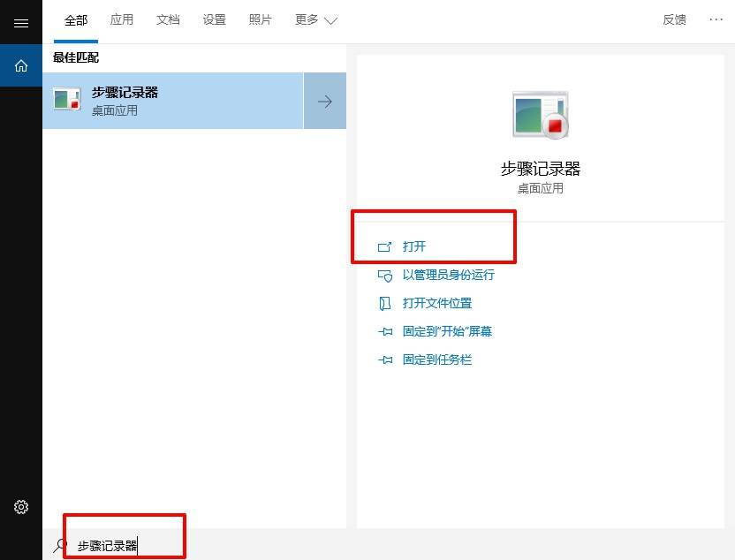Expand the arrow next to 步骤记录器 result

[x=325, y=102]
